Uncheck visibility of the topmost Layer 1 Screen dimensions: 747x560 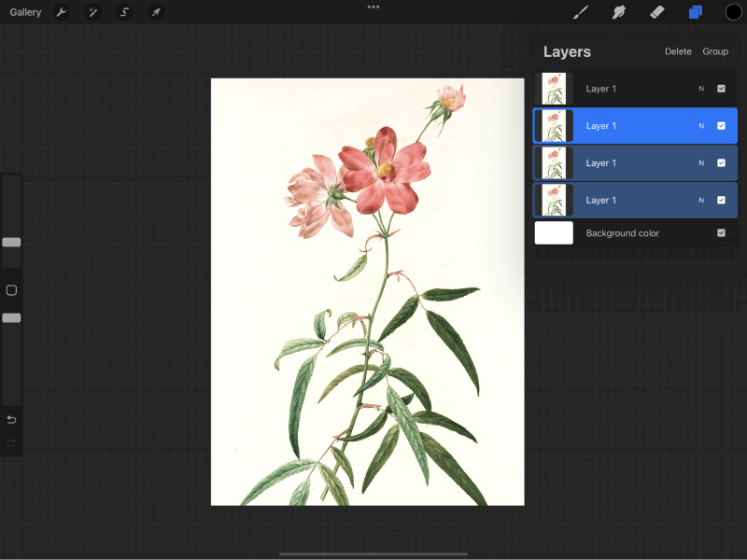click(721, 89)
